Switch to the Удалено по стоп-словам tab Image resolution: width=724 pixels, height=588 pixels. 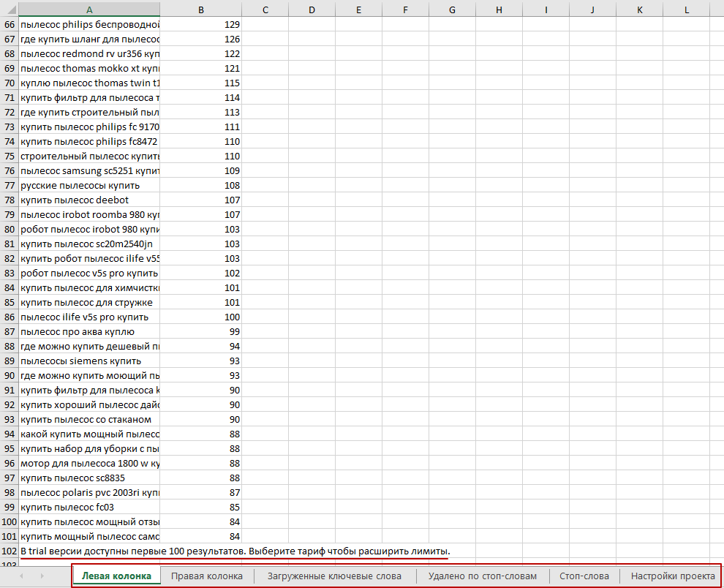(483, 576)
